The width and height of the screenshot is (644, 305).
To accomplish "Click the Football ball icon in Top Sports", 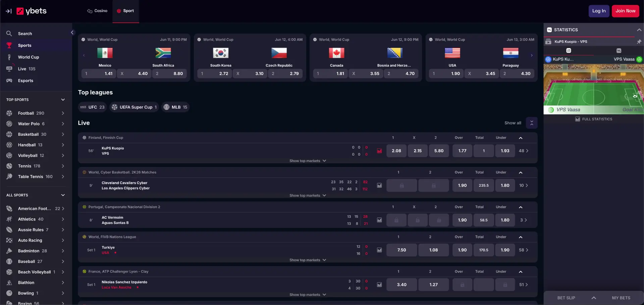I will point(9,113).
